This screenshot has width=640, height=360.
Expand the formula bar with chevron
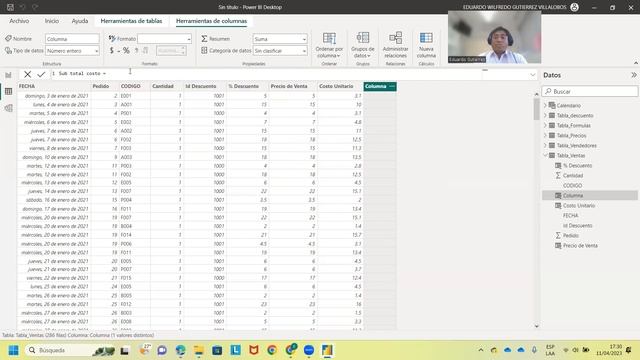(x=533, y=75)
